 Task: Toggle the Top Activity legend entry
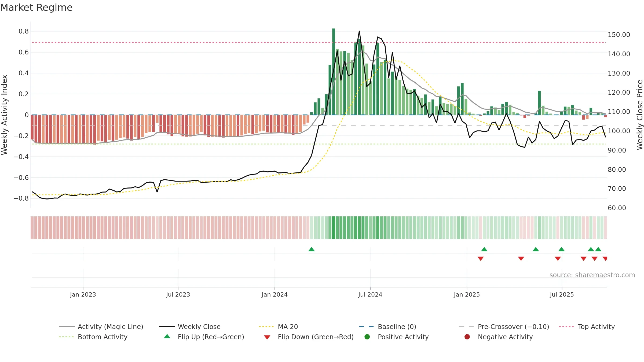coord(587,327)
